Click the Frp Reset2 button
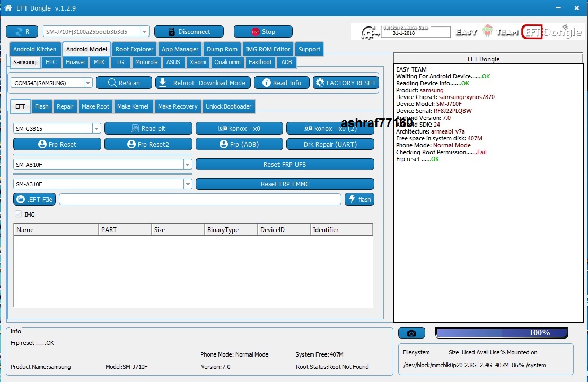588x382 pixels. (148, 144)
